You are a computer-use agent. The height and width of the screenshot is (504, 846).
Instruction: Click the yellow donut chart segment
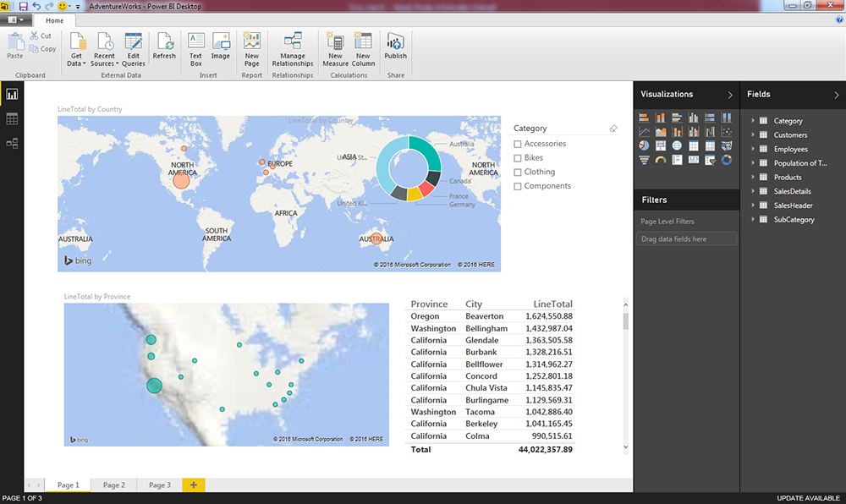click(x=415, y=194)
